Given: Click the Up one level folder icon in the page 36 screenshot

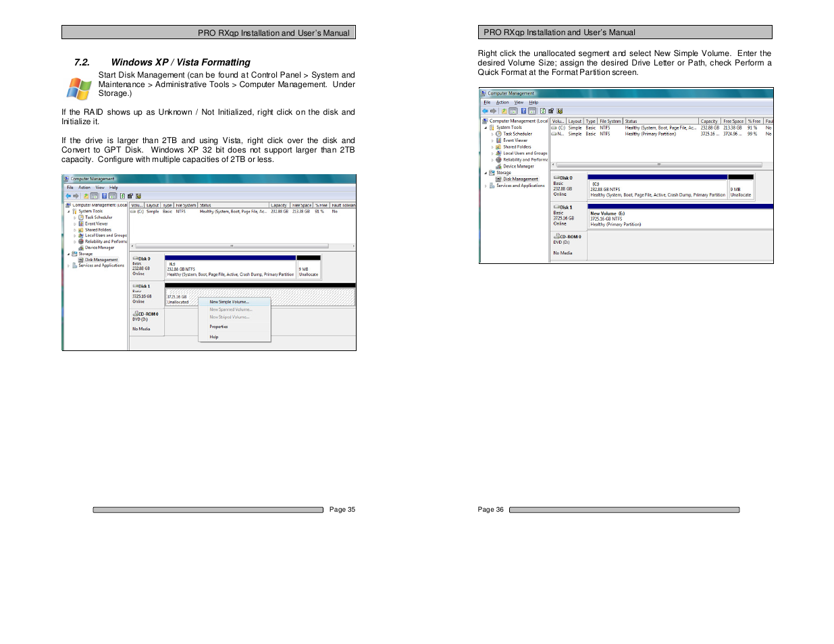Looking at the screenshot, I should click(504, 111).
